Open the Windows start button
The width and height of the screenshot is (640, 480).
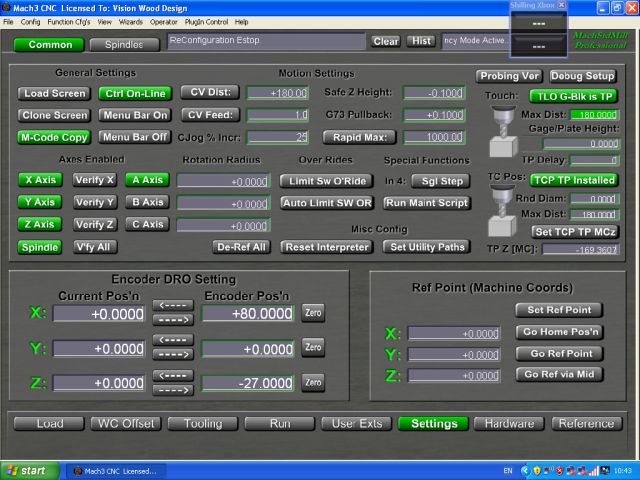coord(28,471)
